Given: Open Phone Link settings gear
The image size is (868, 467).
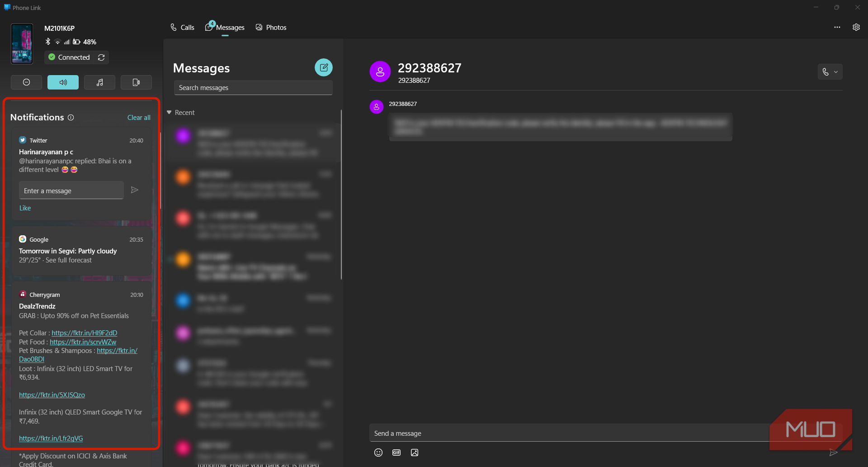Looking at the screenshot, I should tap(856, 27).
